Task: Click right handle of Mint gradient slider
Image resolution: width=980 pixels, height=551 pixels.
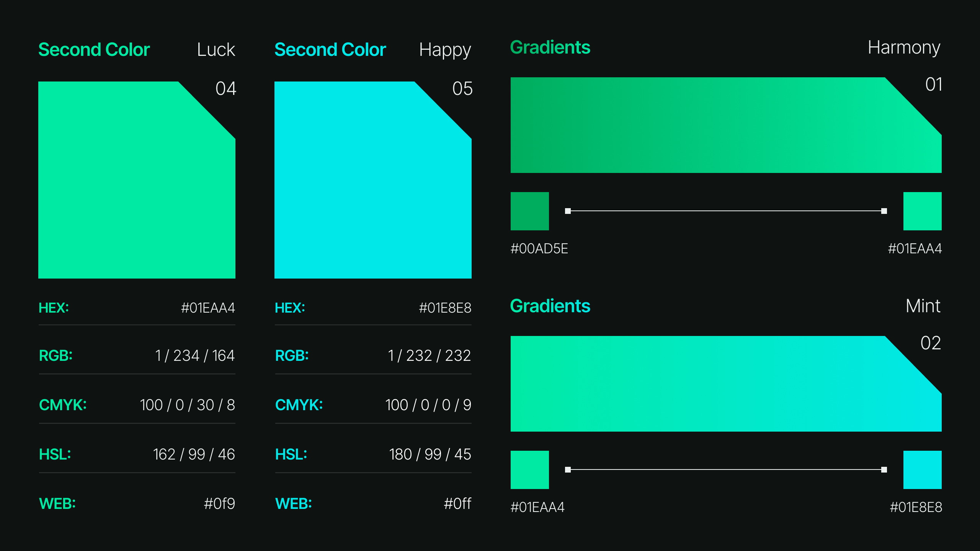Action: tap(884, 469)
